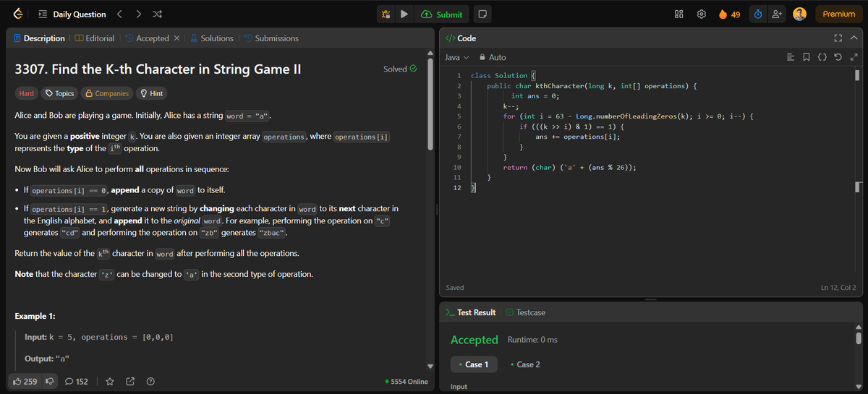The height and width of the screenshot is (394, 868).
Task: Click the 5554 Online indicator
Action: [x=407, y=381]
